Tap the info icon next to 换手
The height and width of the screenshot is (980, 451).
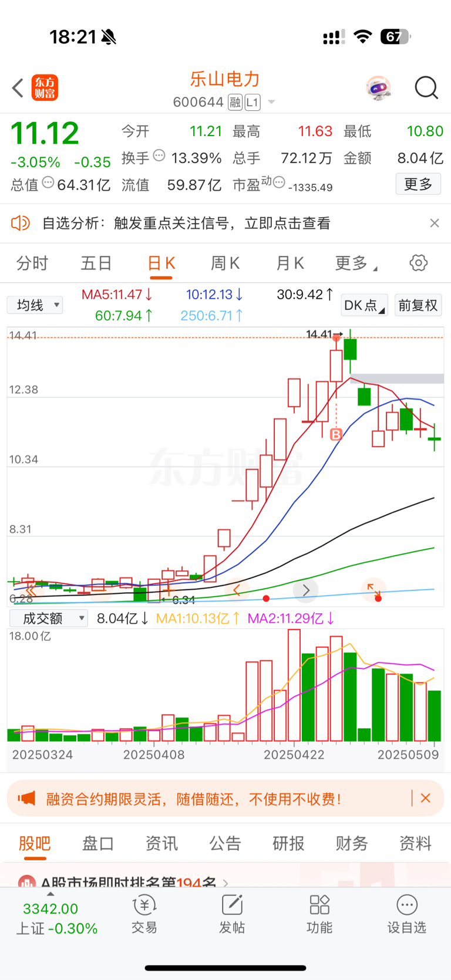(x=159, y=156)
